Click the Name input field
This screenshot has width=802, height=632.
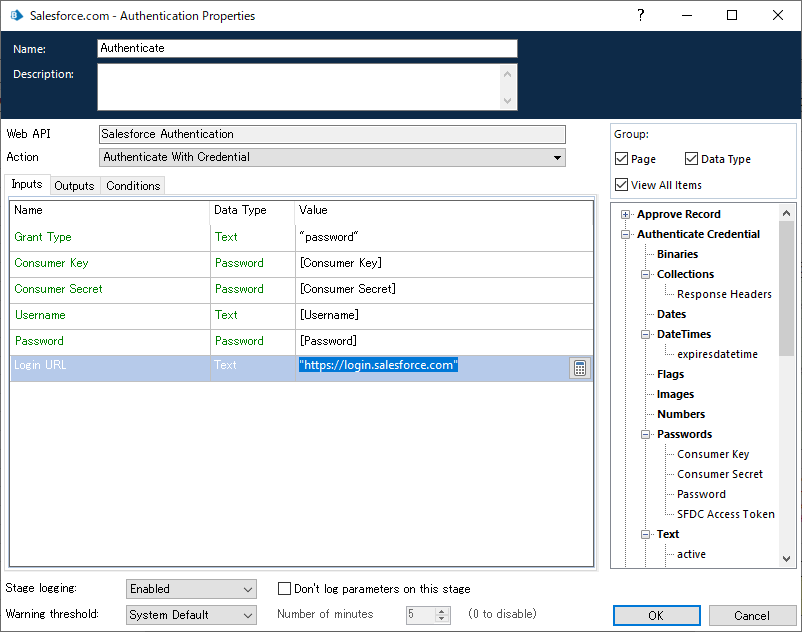click(x=307, y=48)
